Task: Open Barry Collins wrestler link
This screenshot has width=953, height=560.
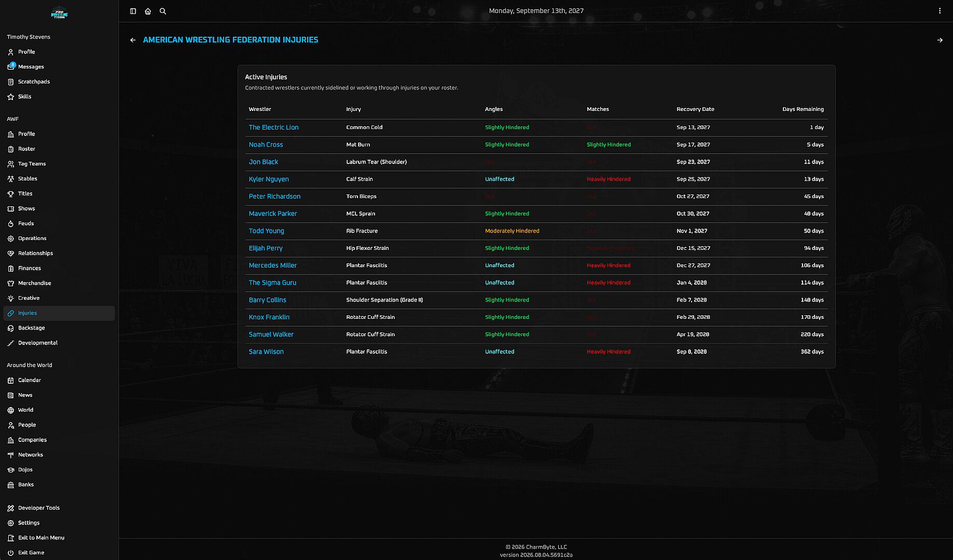Action: (267, 300)
